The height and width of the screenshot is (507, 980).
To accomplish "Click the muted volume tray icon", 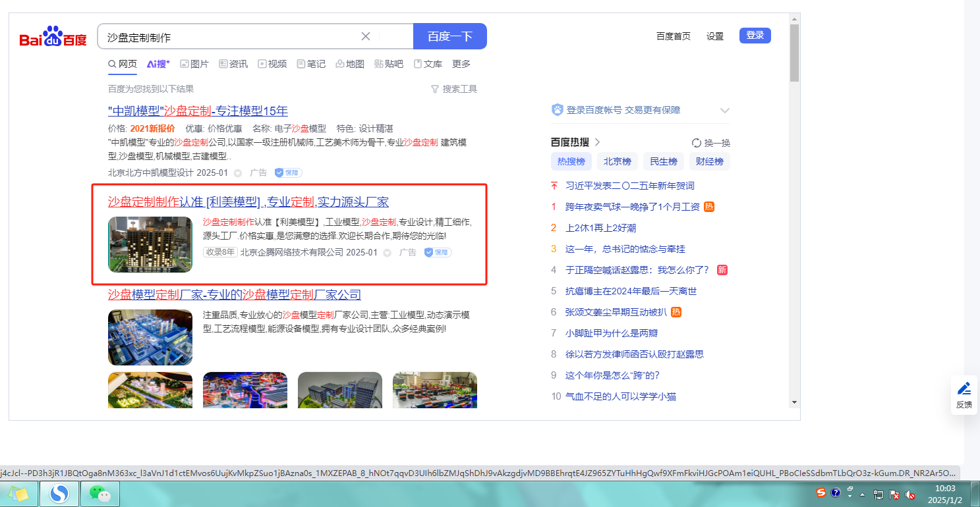I will click(910, 494).
